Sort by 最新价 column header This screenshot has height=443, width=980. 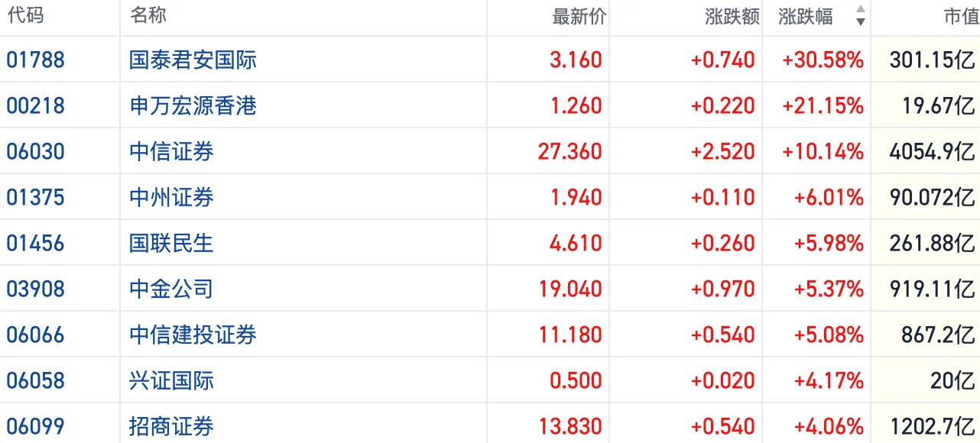tap(579, 17)
